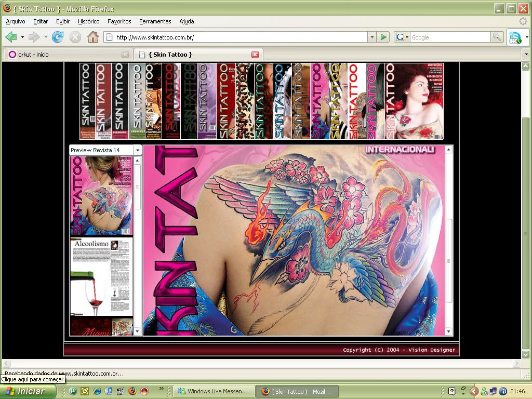Launch the media player quick launch icon
This screenshot has height=399, width=532.
121,391
